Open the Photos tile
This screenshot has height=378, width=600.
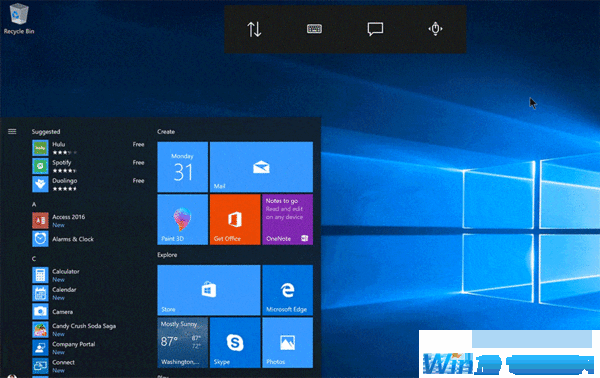287,342
